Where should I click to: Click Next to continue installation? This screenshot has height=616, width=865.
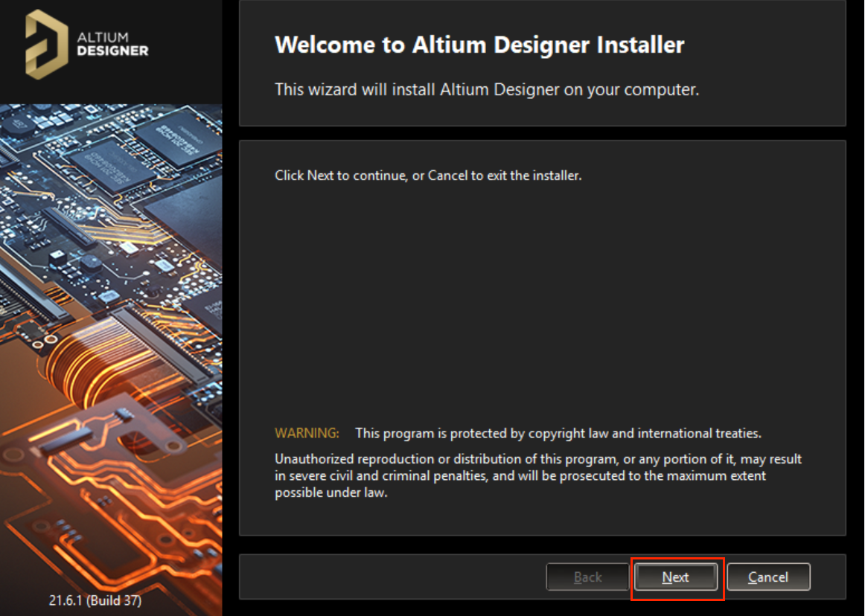point(676,577)
